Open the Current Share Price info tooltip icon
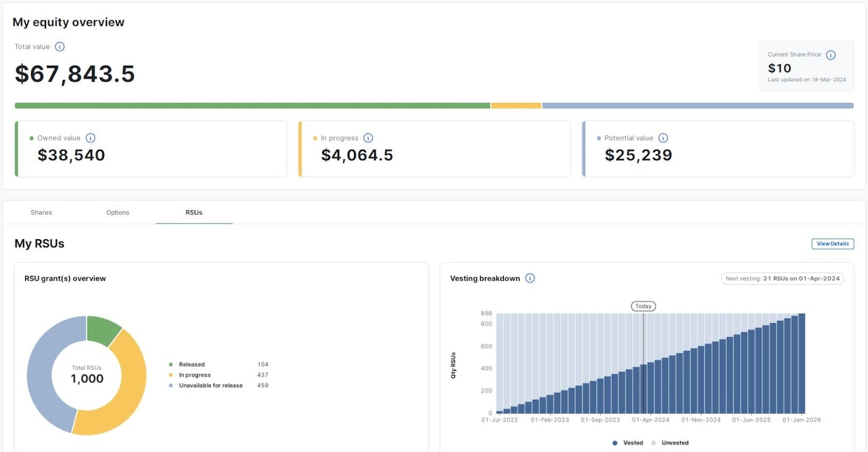This screenshot has width=868, height=452. 831,55
